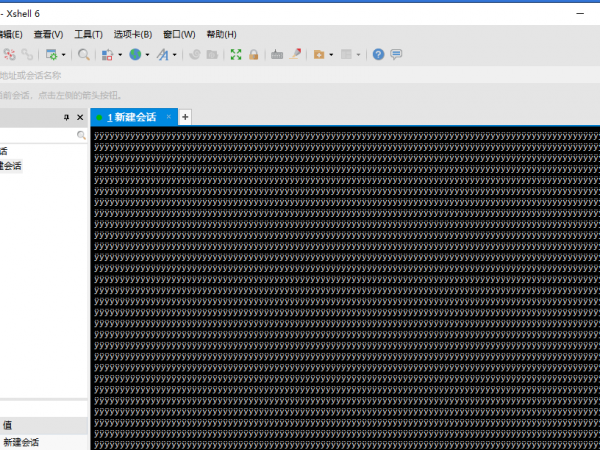Click the globe encoding icon
The width and height of the screenshot is (600, 450).
tap(135, 54)
